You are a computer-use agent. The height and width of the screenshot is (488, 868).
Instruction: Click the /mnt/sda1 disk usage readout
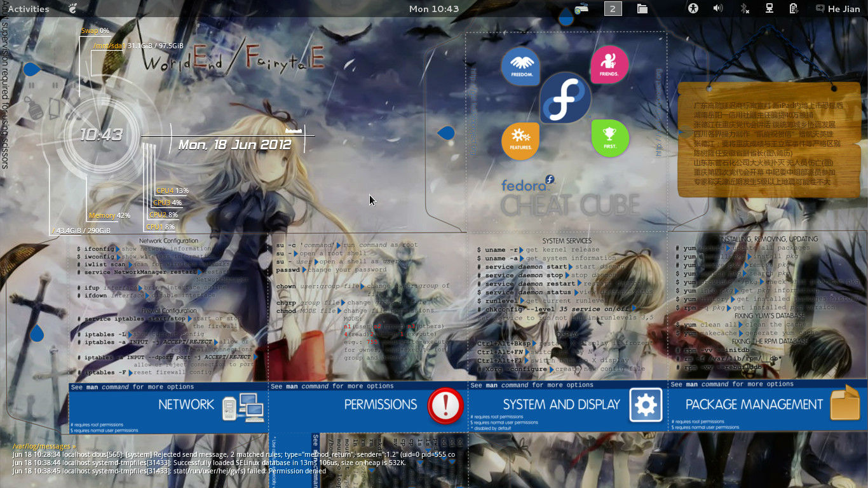pyautogui.click(x=138, y=46)
